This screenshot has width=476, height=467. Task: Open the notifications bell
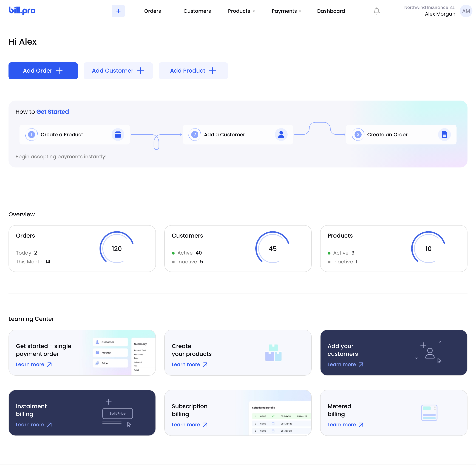click(377, 11)
